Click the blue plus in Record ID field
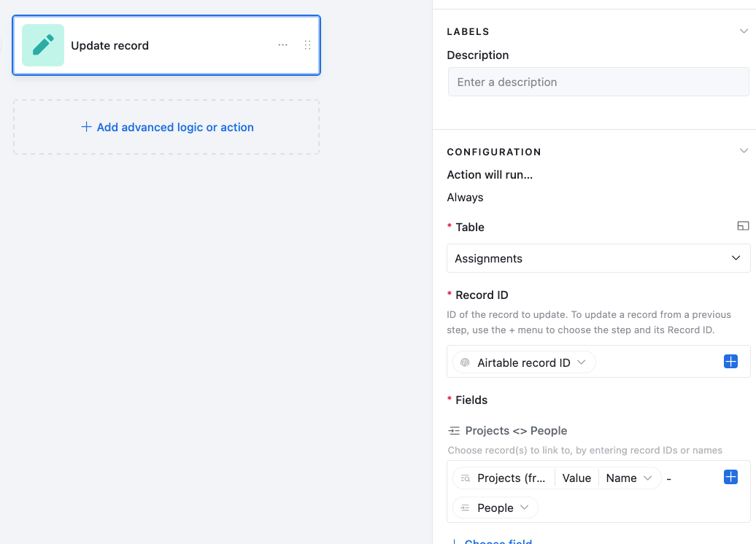756x544 pixels. tap(730, 362)
